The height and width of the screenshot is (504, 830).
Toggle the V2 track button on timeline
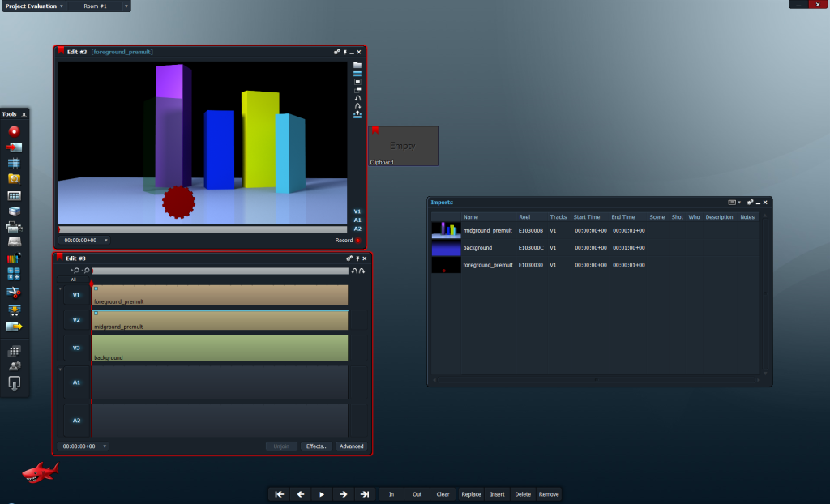(76, 320)
